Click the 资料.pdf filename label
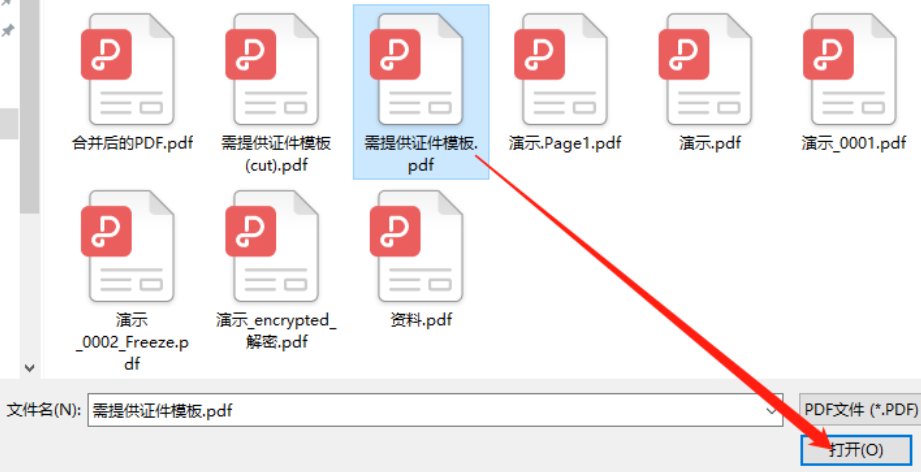 coord(421,319)
